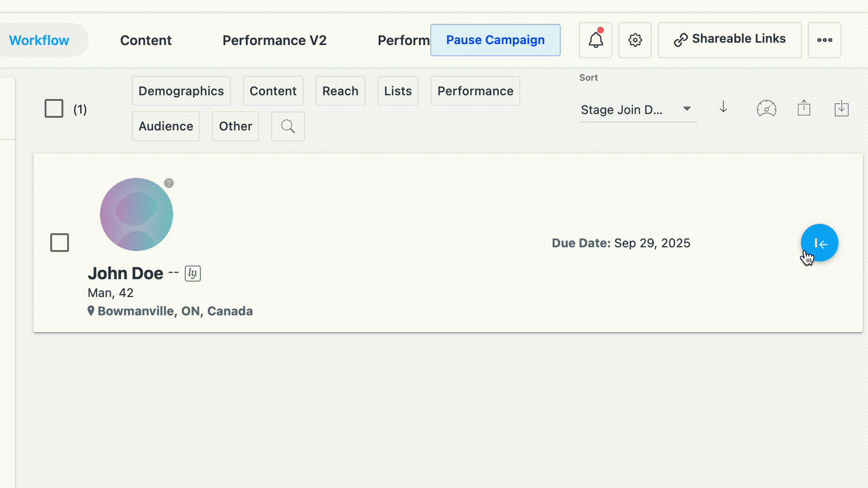Viewport: 868px width, 488px height.
Task: Expand the Demographics filter
Action: (x=181, y=91)
